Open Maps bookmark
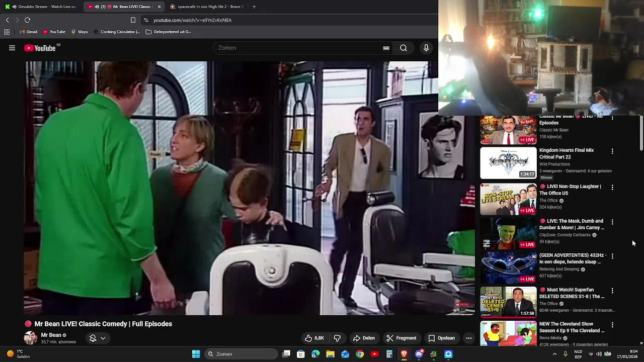This screenshot has height=362, width=644. coord(79,32)
